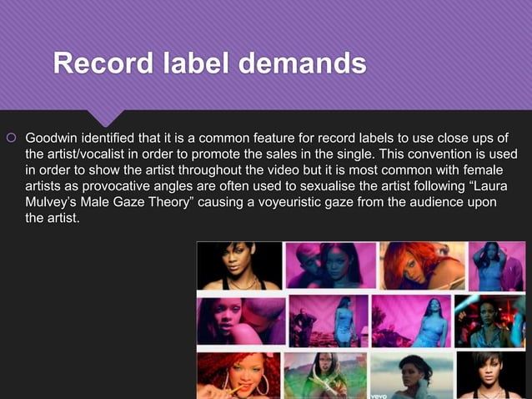532x399 pixels.
Task: Click the purple downward pointer notch under header
Action: [x=106, y=118]
